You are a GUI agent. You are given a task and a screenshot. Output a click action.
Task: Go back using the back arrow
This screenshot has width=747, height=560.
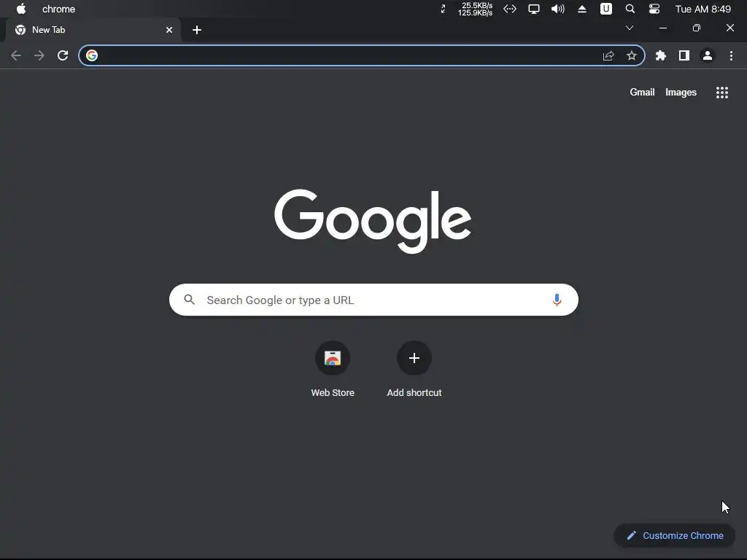tap(16, 55)
